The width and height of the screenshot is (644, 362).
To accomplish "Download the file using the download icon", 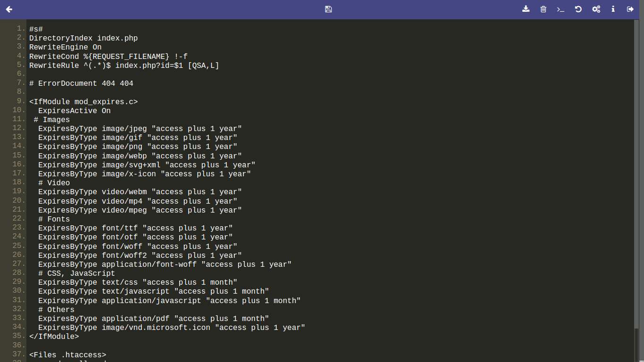I will pos(526,9).
